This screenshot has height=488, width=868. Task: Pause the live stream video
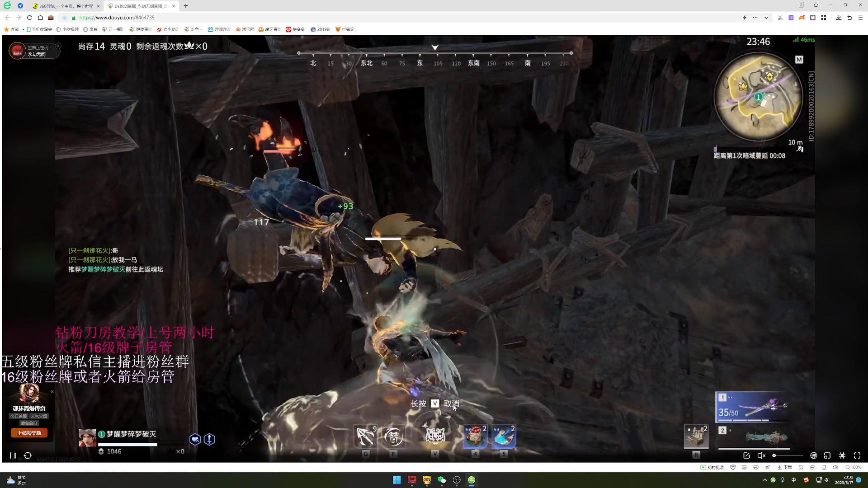coord(13,455)
